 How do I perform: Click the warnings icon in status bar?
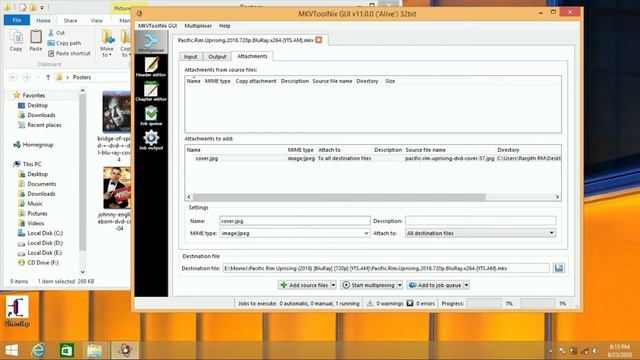370,303
